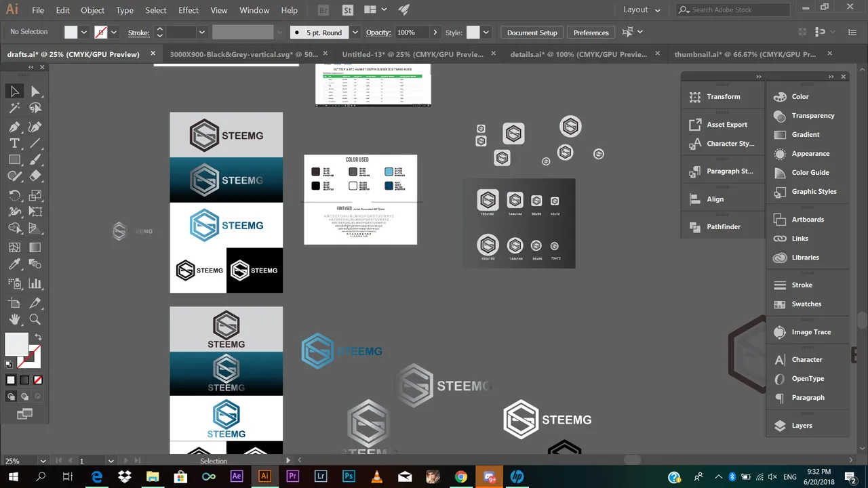Open the Object menu
This screenshot has height=488, width=868.
click(93, 10)
